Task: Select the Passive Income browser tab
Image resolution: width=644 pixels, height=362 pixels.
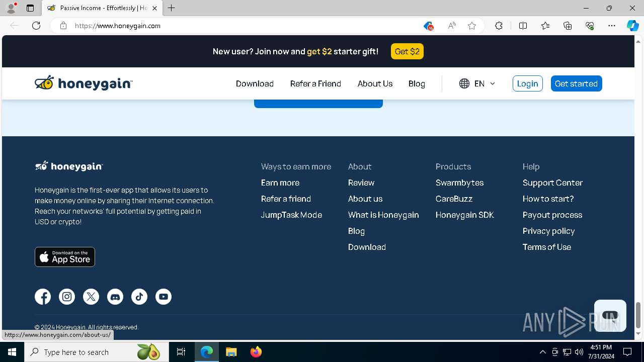Action: [x=103, y=8]
